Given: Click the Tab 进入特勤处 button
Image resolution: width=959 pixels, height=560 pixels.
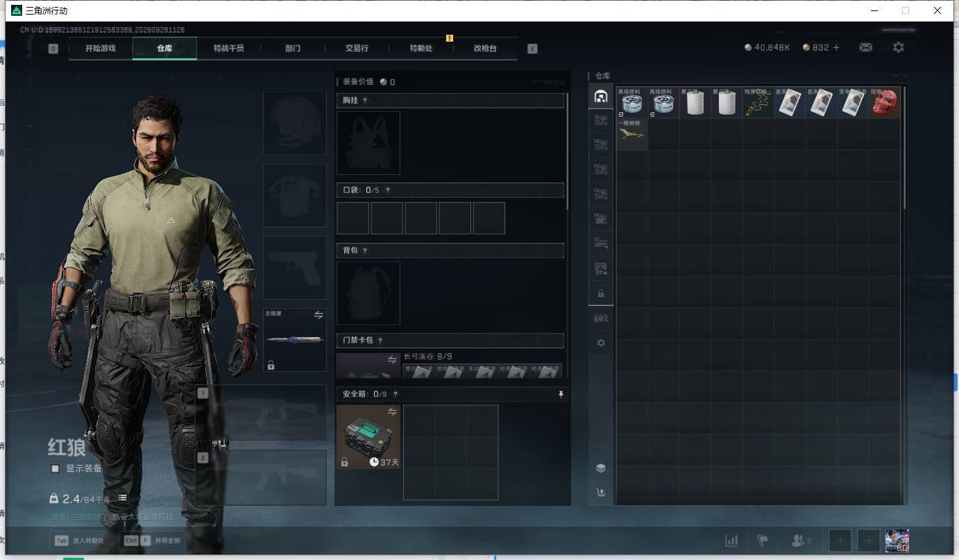Looking at the screenshot, I should tap(79, 541).
